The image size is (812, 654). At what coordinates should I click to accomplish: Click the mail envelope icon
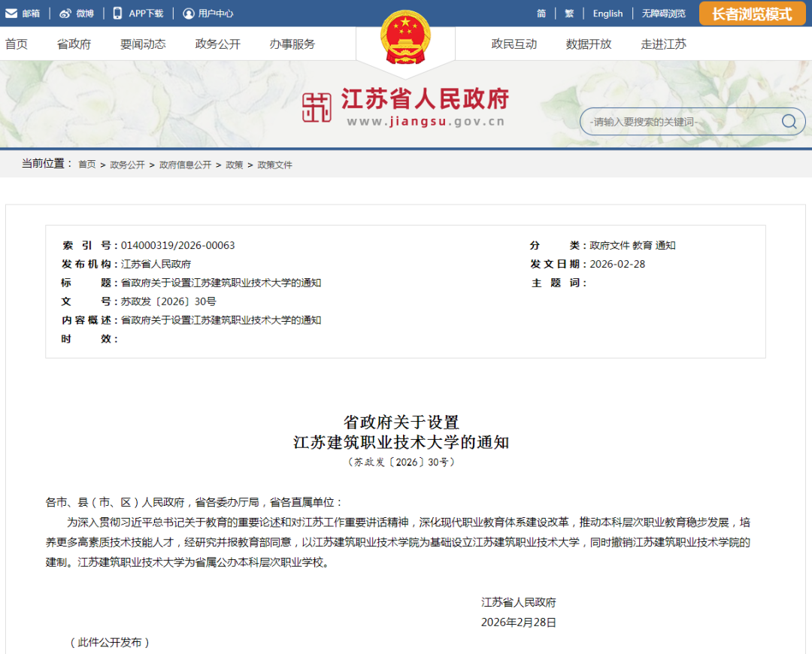pyautogui.click(x=11, y=14)
